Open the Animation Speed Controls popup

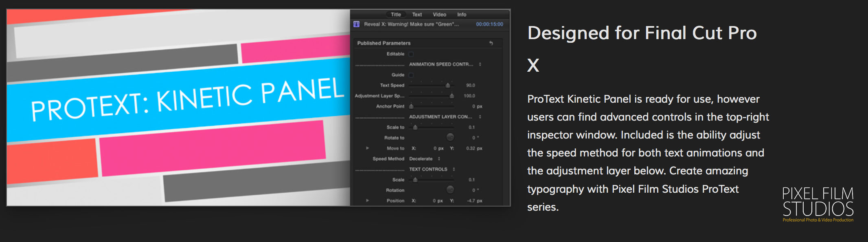click(x=445, y=64)
